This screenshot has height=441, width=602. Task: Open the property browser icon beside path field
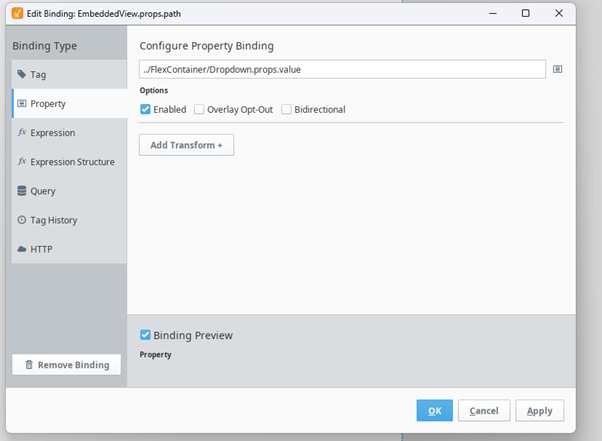tap(557, 69)
